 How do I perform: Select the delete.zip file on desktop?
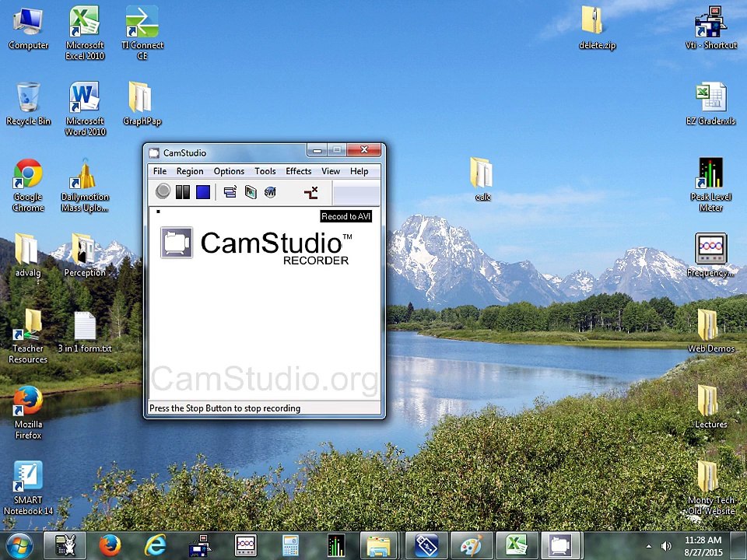click(597, 28)
